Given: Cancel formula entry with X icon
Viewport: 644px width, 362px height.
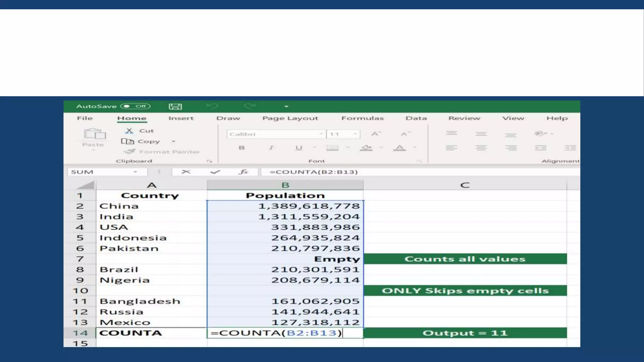Looking at the screenshot, I should 186,172.
